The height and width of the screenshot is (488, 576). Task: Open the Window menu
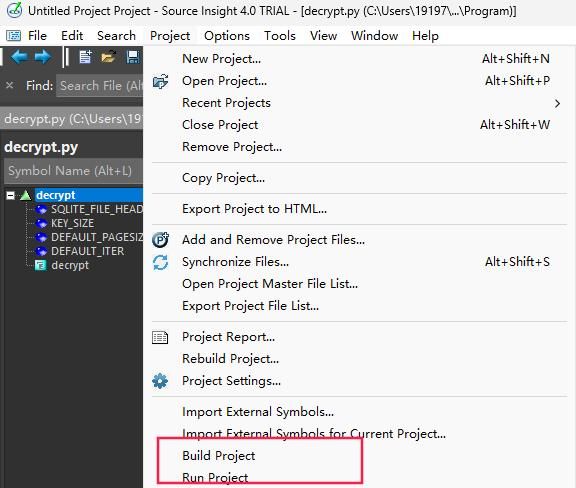point(374,36)
